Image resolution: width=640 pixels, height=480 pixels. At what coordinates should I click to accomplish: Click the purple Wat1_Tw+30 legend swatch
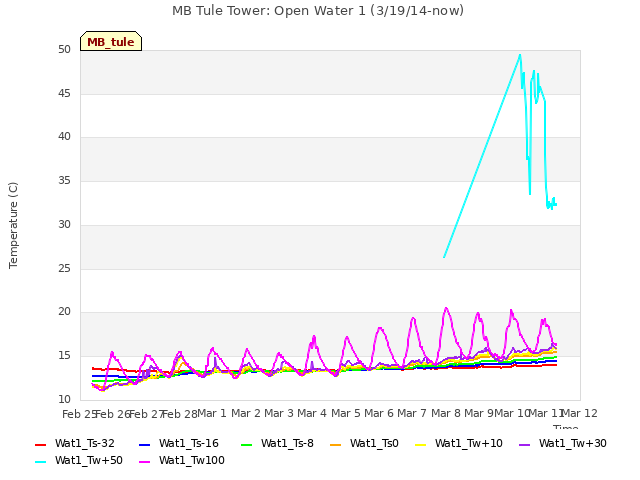[x=524, y=444]
